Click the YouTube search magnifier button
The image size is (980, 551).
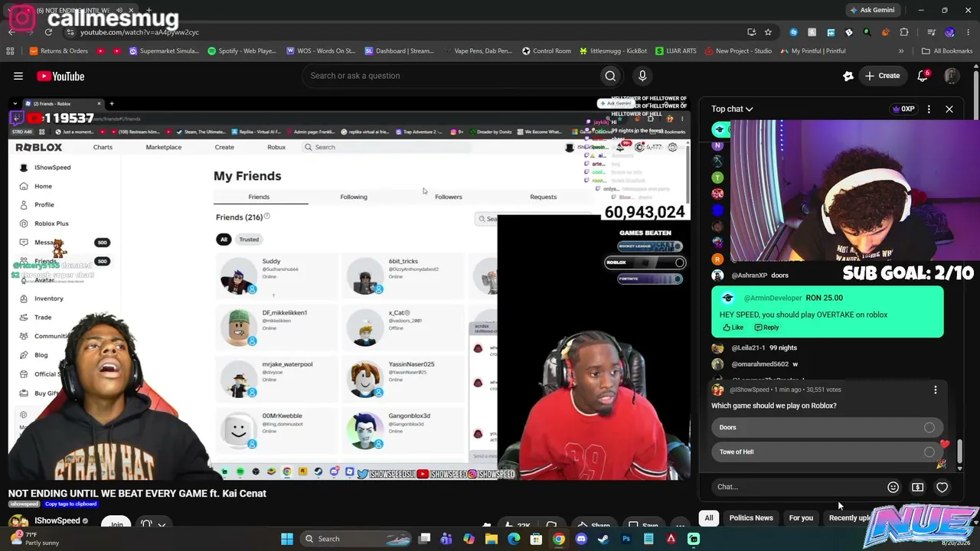[610, 76]
